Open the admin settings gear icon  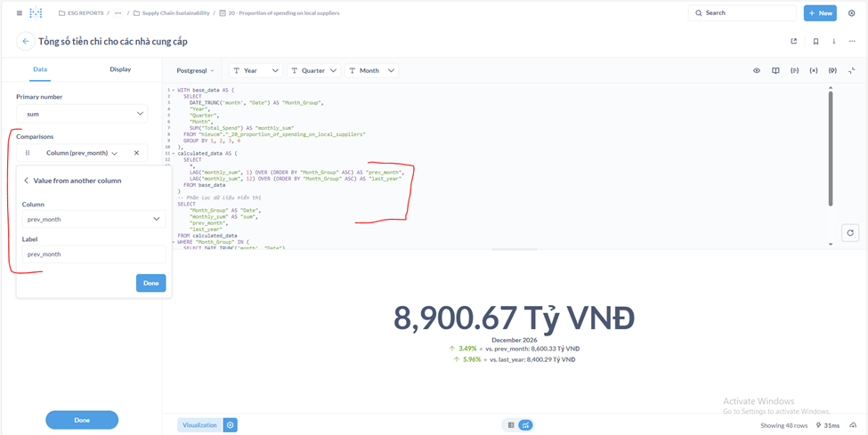coord(852,13)
